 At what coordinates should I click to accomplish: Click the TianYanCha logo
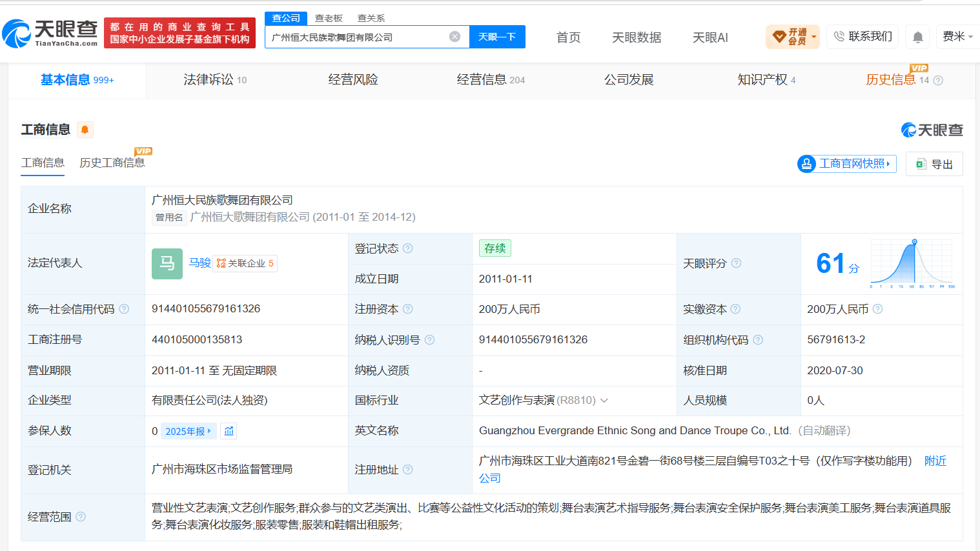pyautogui.click(x=50, y=33)
